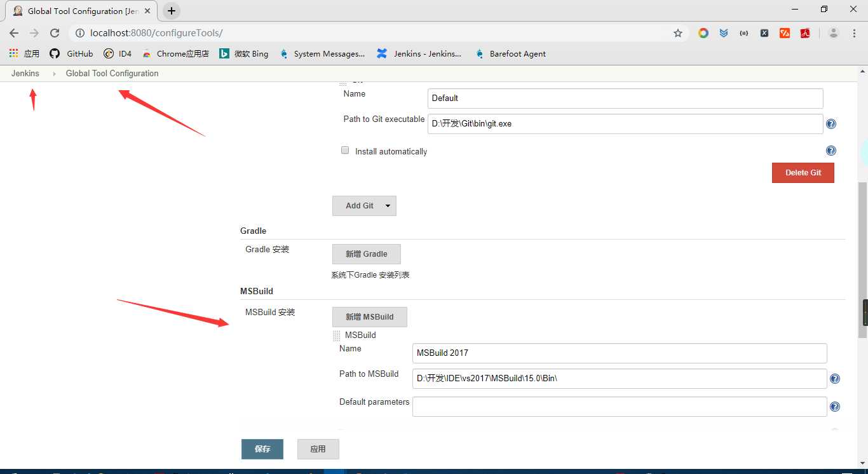Close the Global Tool Configuration tab
The height and width of the screenshot is (474, 868).
point(147,11)
